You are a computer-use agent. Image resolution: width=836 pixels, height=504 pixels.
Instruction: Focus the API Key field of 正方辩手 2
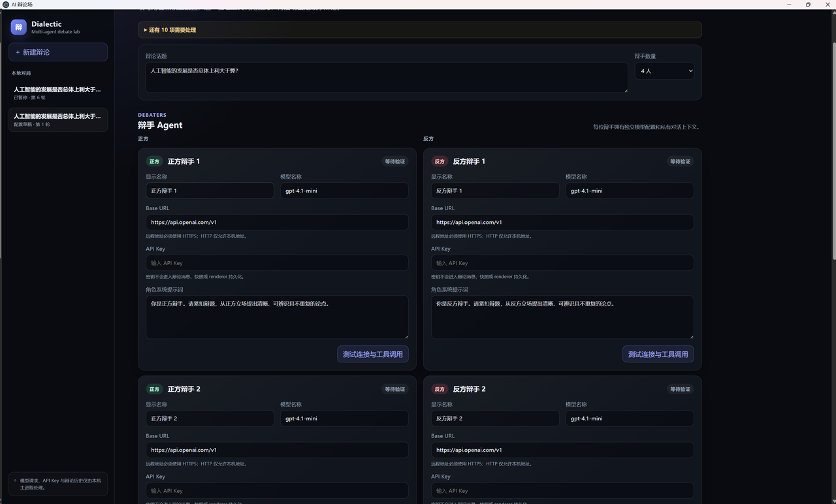tap(277, 491)
